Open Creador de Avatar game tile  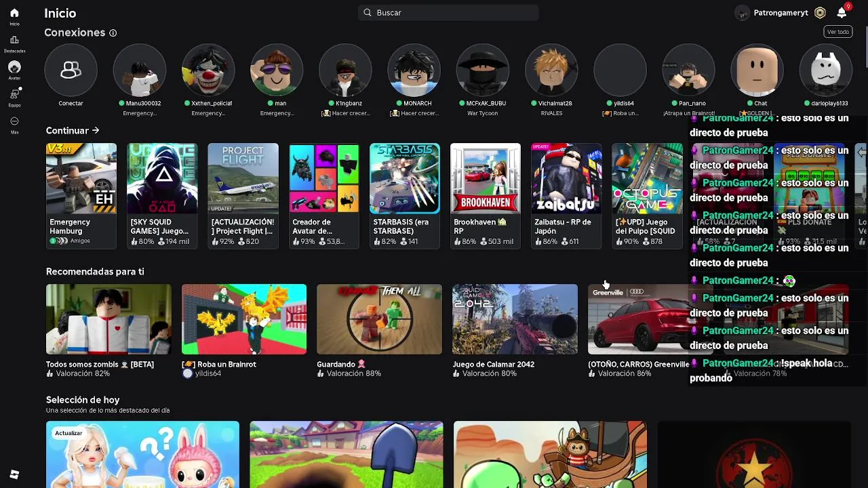coord(323,195)
